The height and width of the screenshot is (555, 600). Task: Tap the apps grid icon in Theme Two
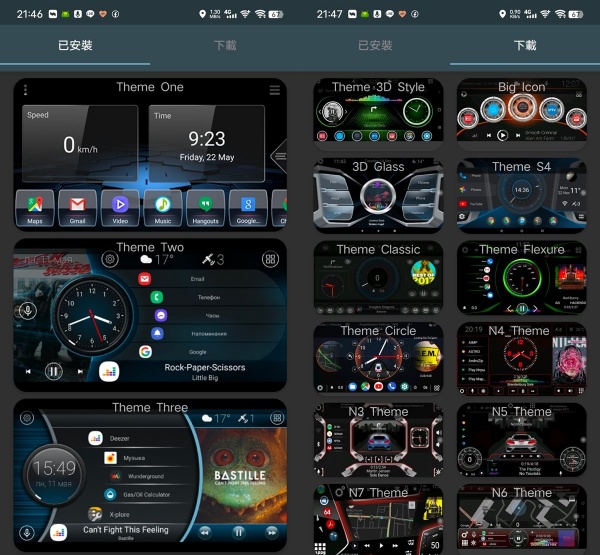pos(270,259)
